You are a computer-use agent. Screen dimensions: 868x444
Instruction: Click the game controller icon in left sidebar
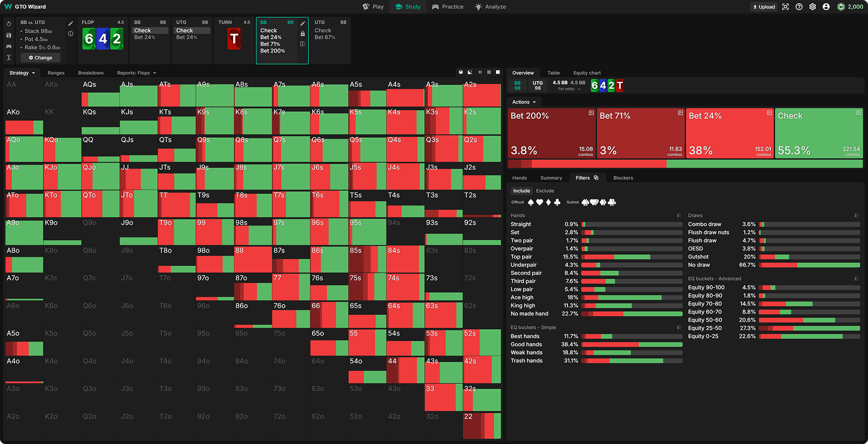(9, 47)
